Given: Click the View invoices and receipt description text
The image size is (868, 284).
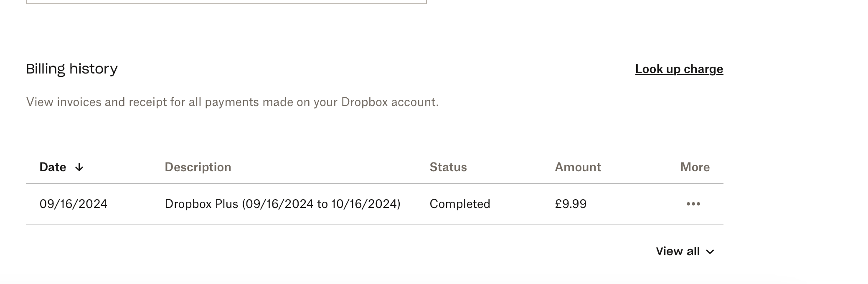Looking at the screenshot, I should [232, 102].
